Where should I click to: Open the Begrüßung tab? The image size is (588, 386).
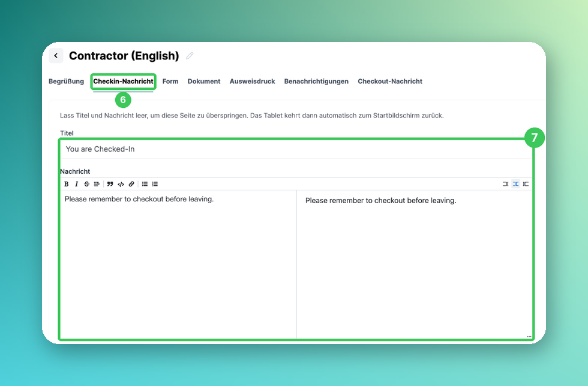[67, 82]
